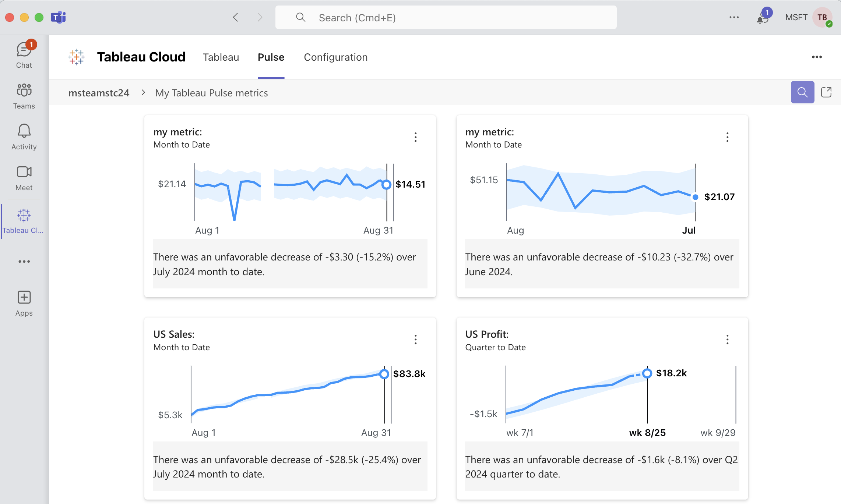The height and width of the screenshot is (504, 841).
Task: Click the $21.07 data point marker
Action: click(695, 197)
